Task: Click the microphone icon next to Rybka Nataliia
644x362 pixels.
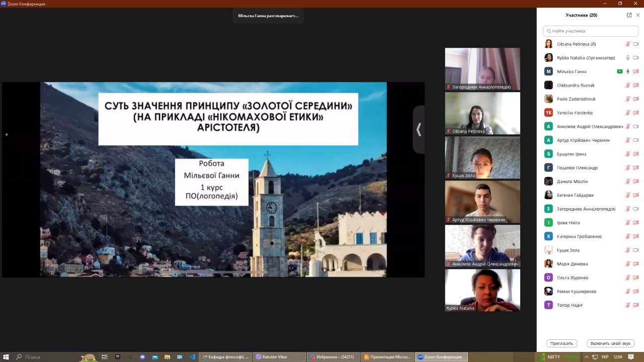Action: click(x=627, y=58)
